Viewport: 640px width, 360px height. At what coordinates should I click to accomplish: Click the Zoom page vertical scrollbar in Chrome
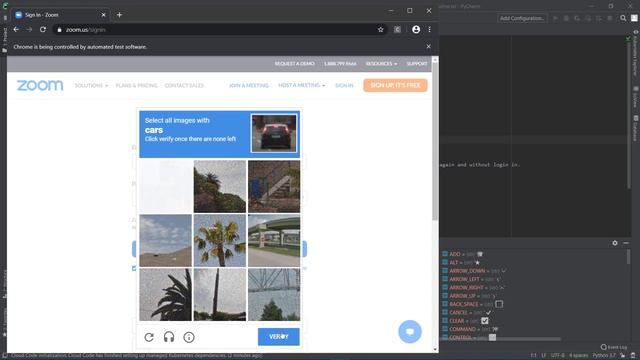click(x=435, y=141)
